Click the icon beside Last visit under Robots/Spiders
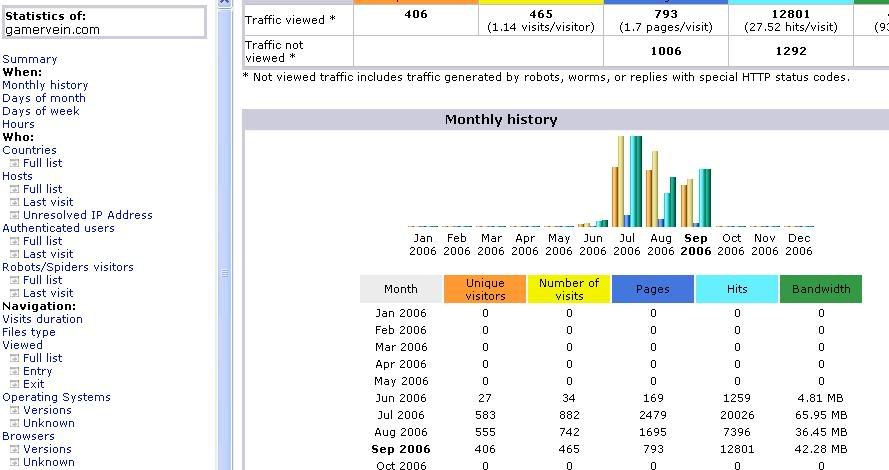This screenshot has width=889, height=470. (15, 293)
